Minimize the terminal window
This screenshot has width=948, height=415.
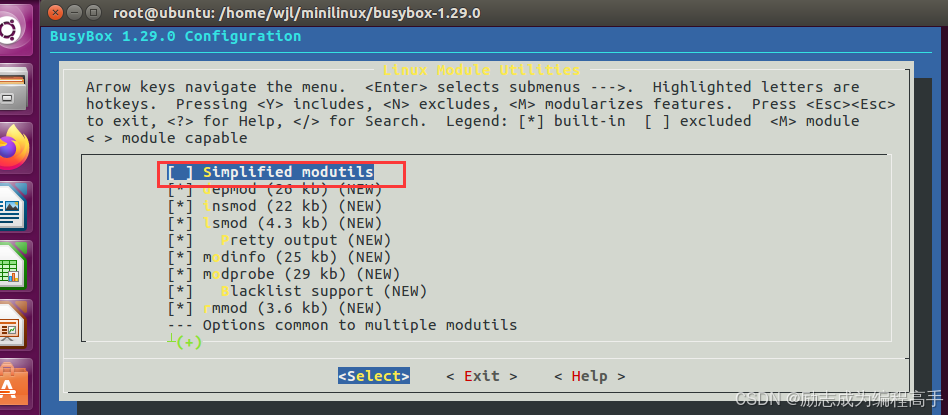point(74,12)
